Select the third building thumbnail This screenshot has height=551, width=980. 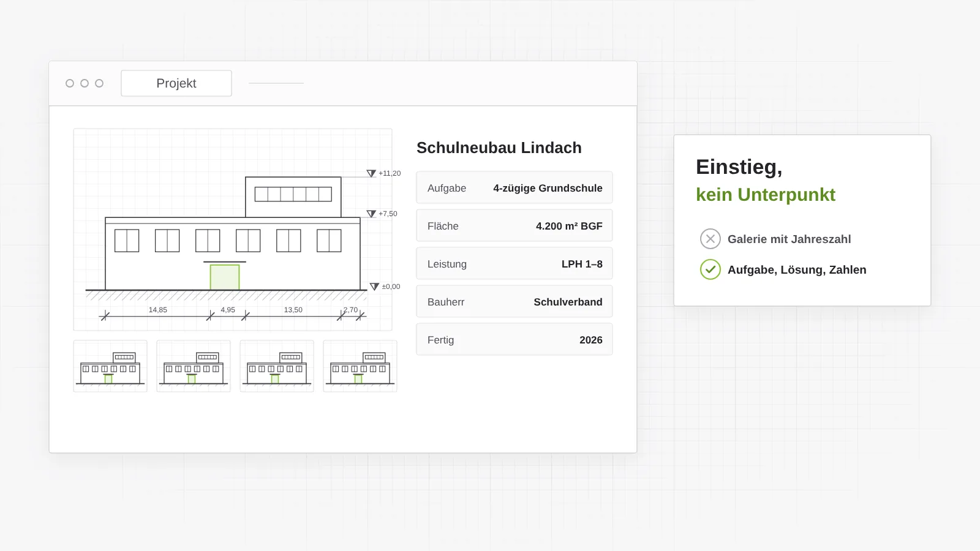[x=277, y=366]
